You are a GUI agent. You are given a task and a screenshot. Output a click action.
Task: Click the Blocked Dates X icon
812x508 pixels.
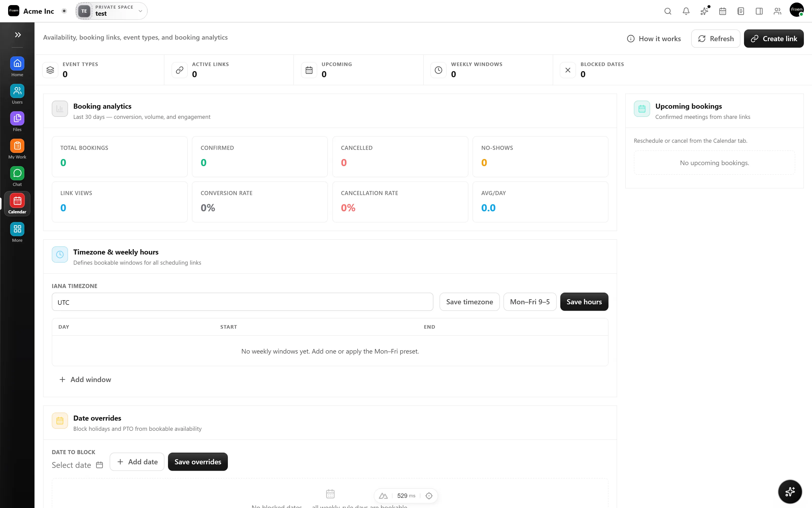tap(568, 70)
